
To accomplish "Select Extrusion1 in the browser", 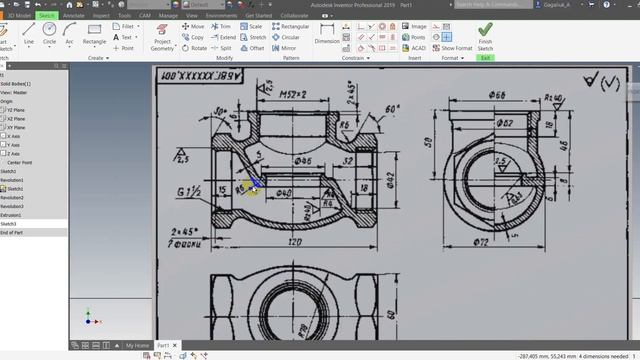I will [x=11, y=215].
